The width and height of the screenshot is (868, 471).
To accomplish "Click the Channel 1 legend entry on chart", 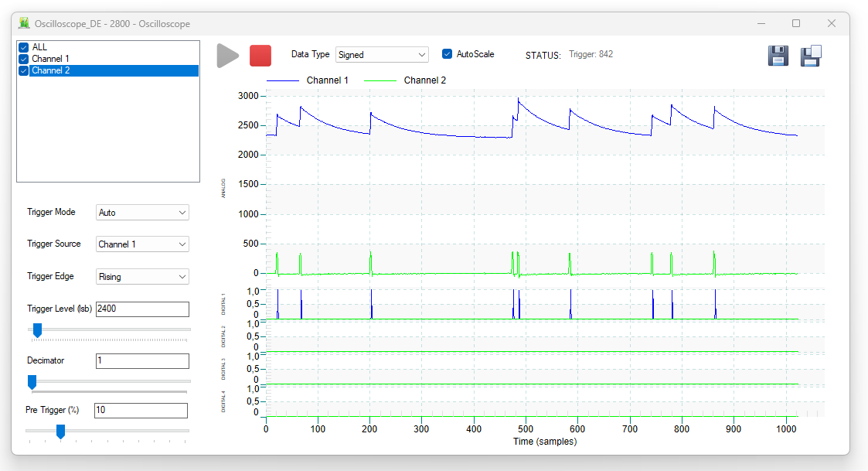I will coord(308,80).
